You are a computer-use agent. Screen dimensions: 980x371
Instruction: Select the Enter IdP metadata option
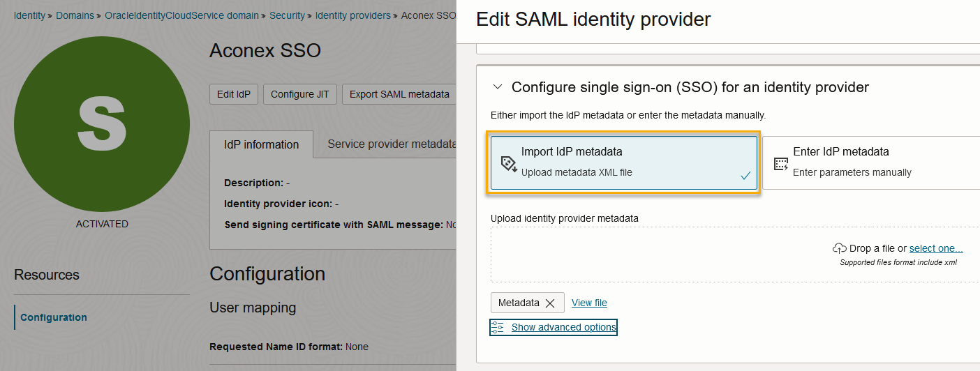(872, 162)
